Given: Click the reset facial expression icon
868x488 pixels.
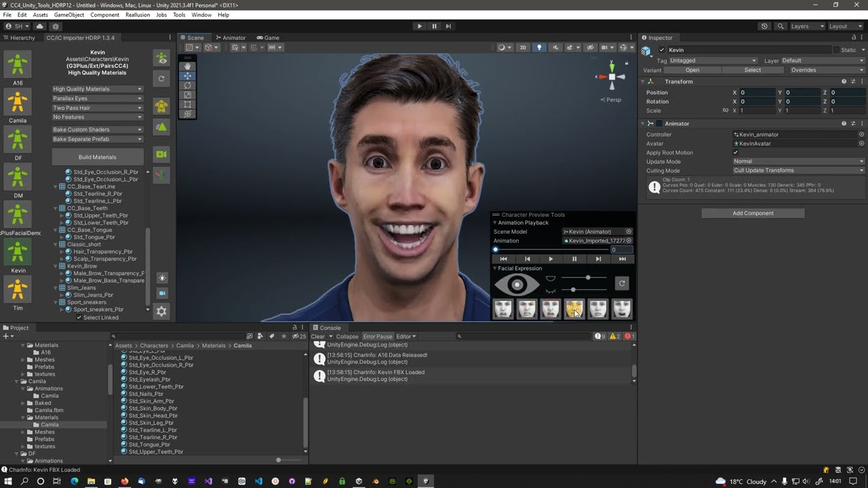Looking at the screenshot, I should [621, 283].
